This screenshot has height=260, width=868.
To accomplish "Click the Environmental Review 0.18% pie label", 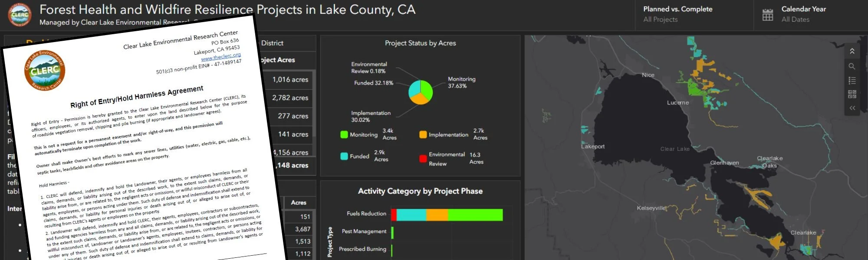I will click(x=369, y=67).
